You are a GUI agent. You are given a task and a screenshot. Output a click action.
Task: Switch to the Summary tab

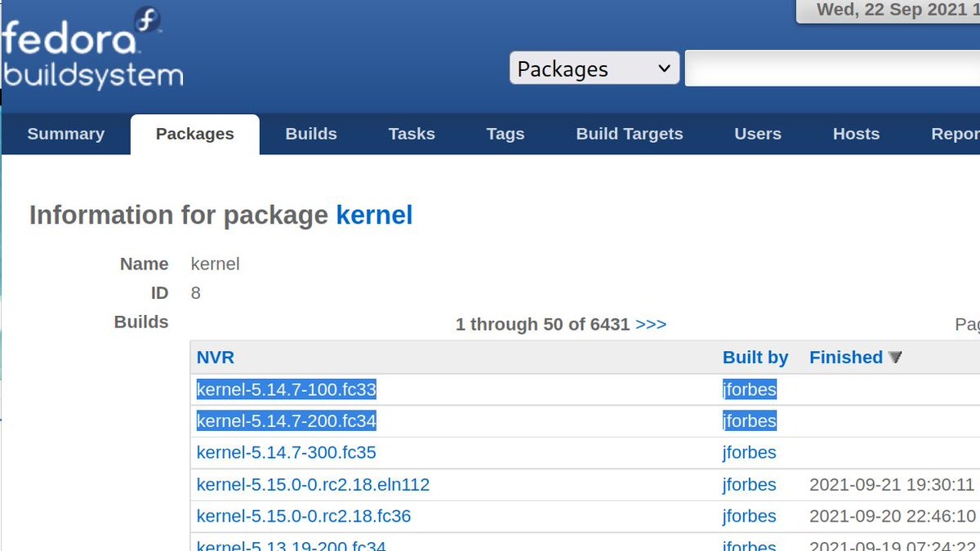click(x=66, y=134)
